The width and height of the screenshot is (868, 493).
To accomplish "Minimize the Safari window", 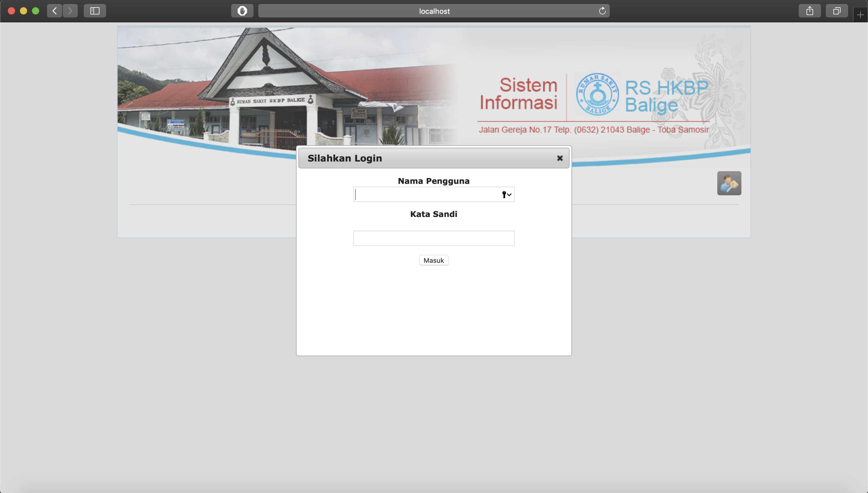I will 24,11.
